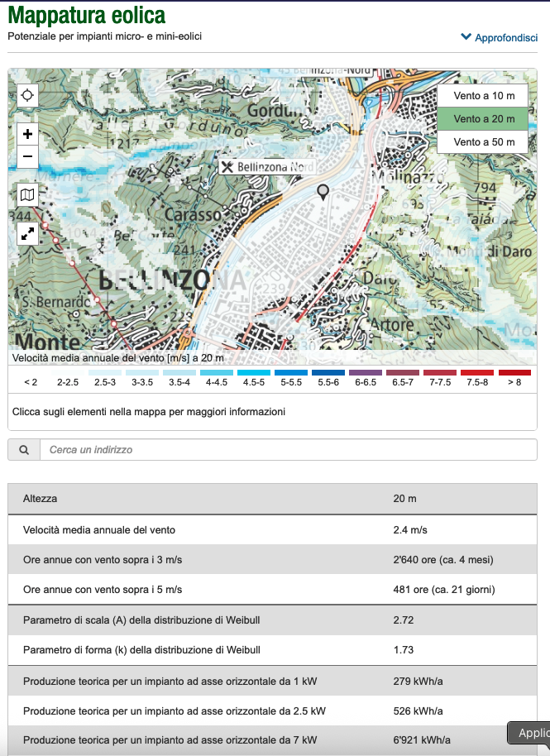550x756 pixels.
Task: Click the 6'921 kWh/a production value
Action: click(x=422, y=740)
